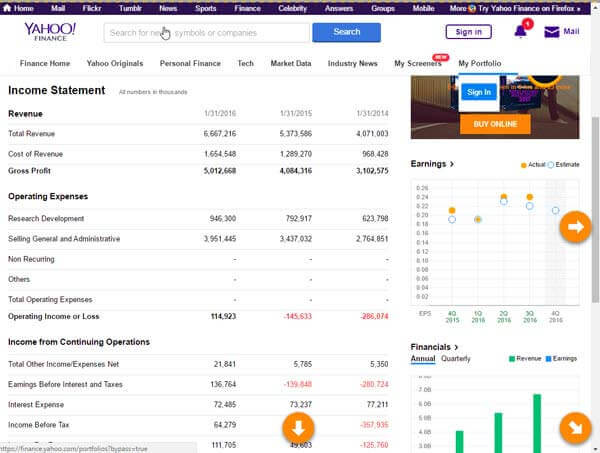Expand the Earnings section chevron
The width and height of the screenshot is (600, 453).
(x=452, y=164)
